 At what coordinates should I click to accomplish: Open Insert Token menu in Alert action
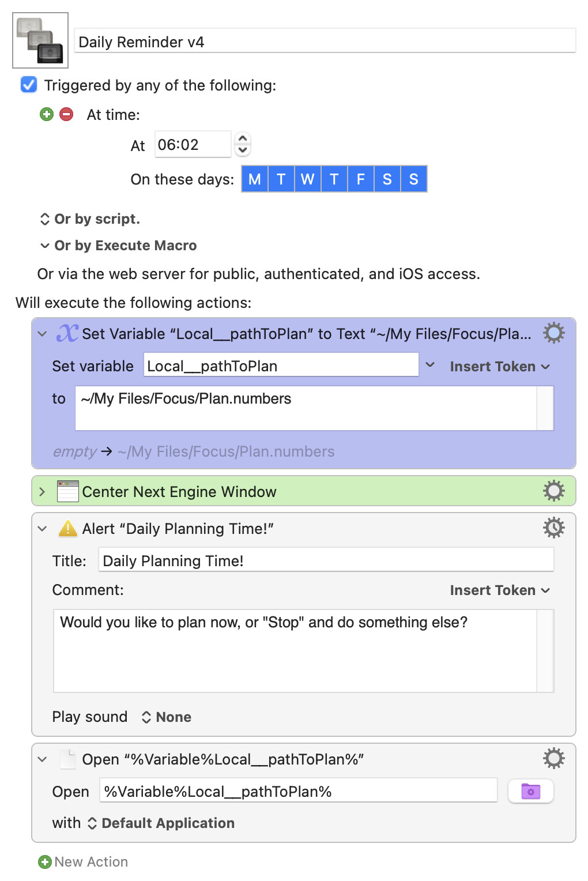[499, 590]
